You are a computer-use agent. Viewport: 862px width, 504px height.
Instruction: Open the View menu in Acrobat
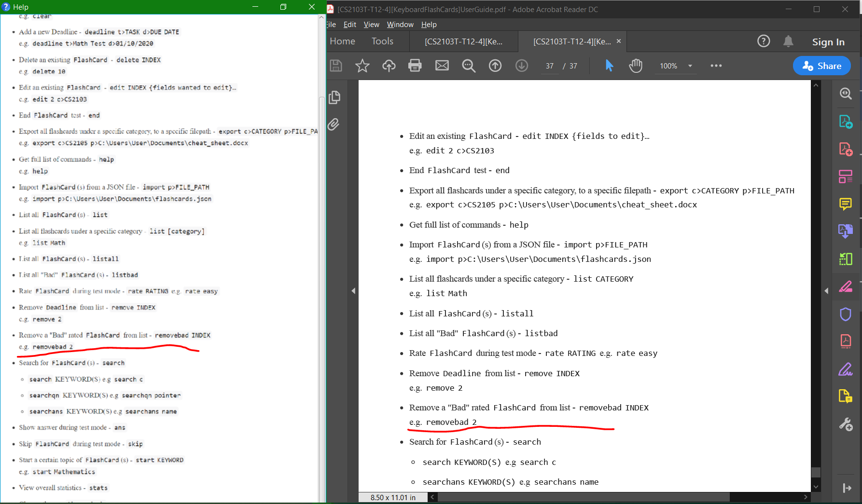pos(371,25)
